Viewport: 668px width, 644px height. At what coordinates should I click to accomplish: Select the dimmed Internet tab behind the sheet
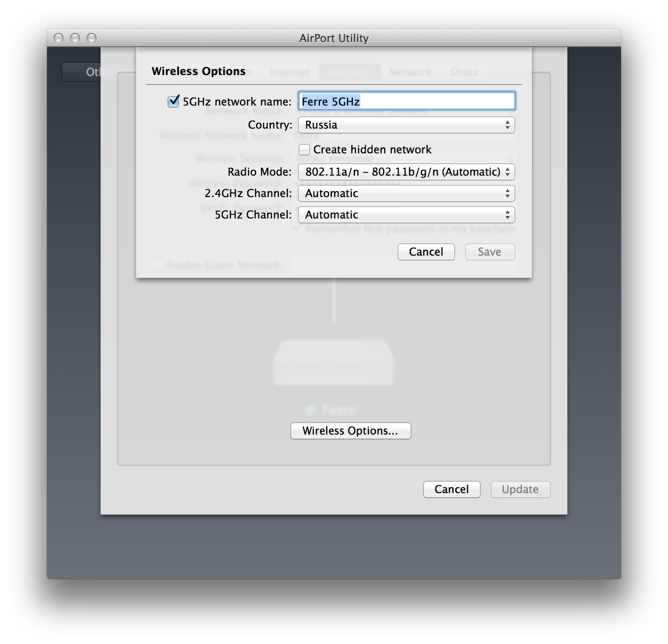click(289, 72)
